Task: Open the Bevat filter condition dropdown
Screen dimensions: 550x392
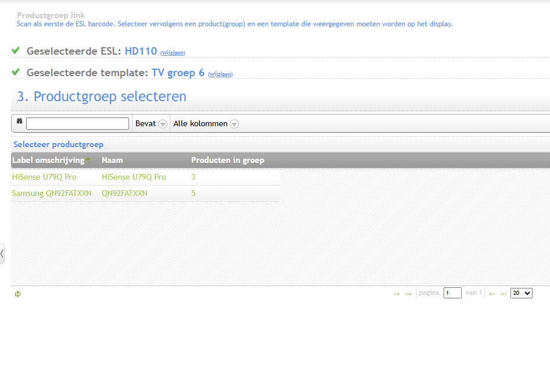Action: click(163, 124)
